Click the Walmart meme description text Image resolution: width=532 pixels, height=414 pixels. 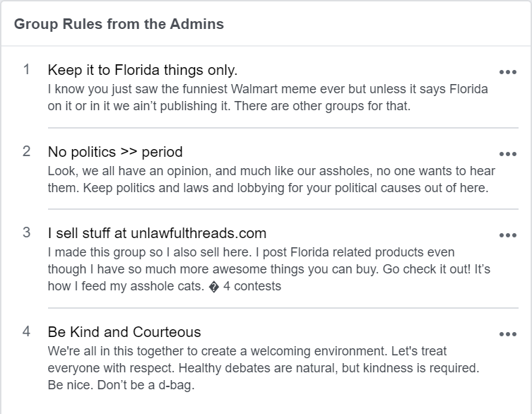[x=268, y=97]
